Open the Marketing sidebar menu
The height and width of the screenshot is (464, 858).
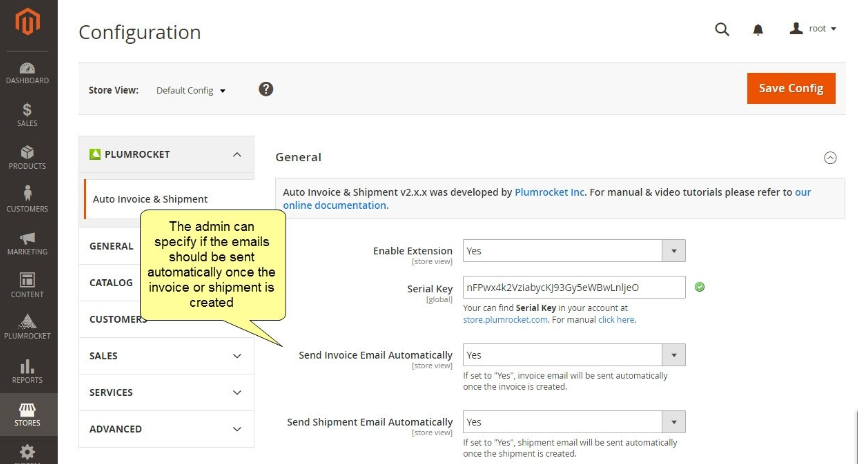[x=27, y=243]
